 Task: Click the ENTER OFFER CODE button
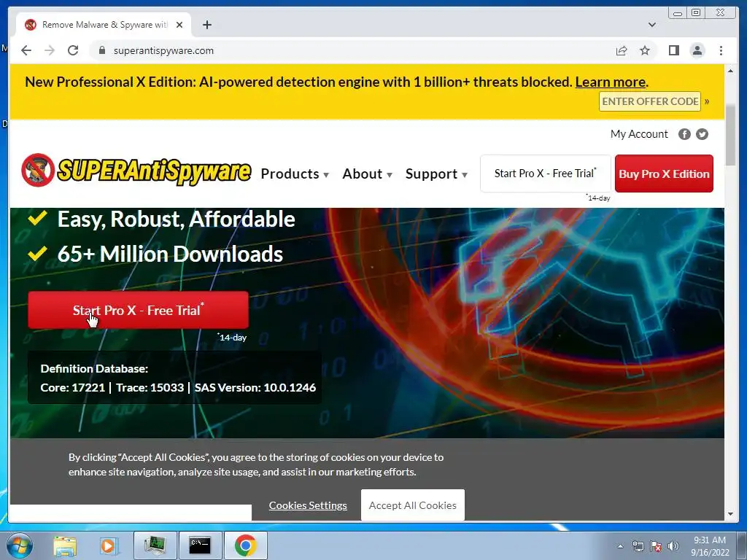pos(650,101)
